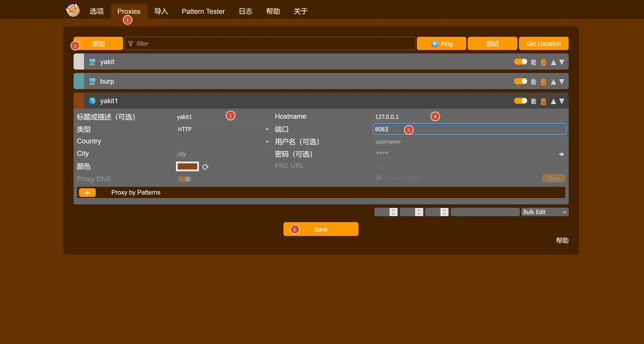This screenshot has height=344, width=644.
Task: Click the Save button
Action: (321, 229)
